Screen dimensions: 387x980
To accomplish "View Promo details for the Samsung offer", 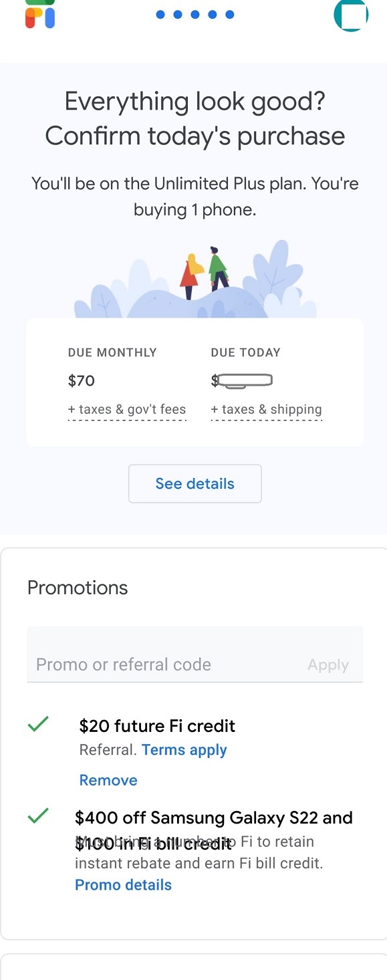I will click(123, 884).
